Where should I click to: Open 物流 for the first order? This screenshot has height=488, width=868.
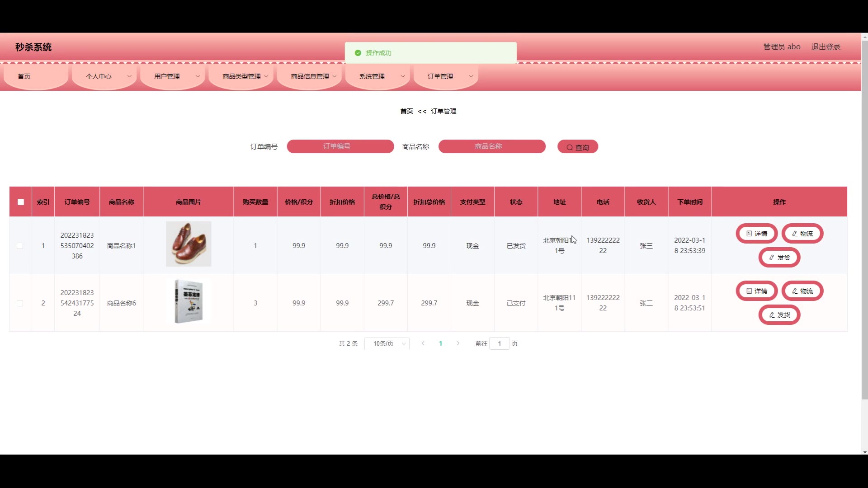(802, 234)
